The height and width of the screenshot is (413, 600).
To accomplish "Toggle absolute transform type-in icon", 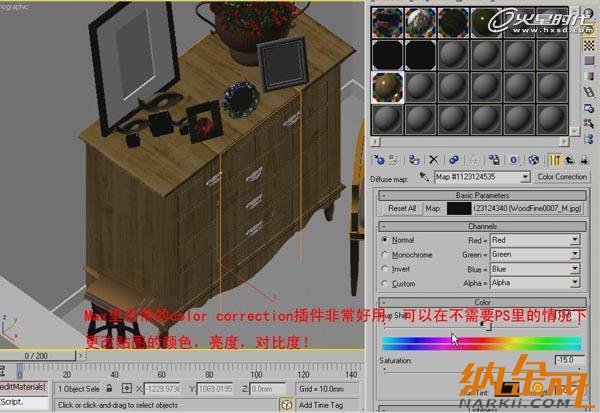I will [127, 389].
